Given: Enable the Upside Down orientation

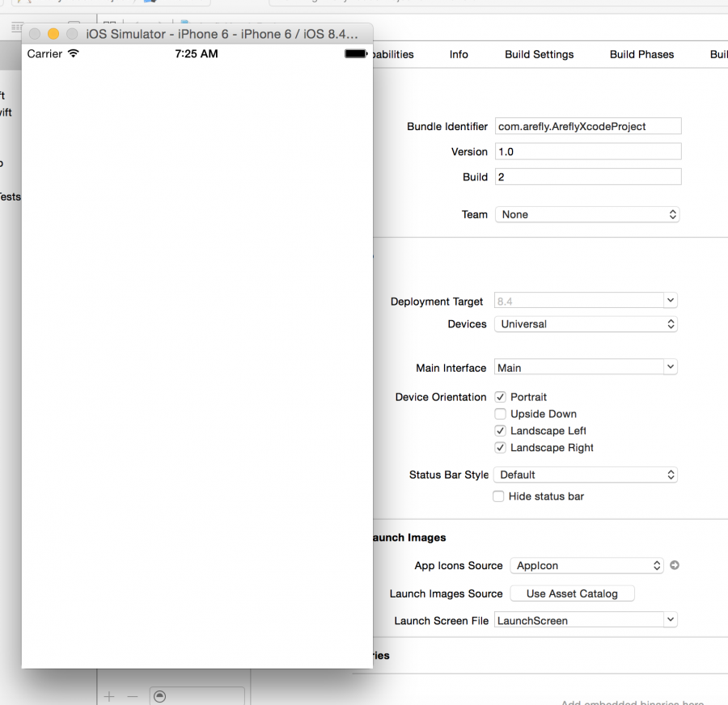Looking at the screenshot, I should (500, 414).
